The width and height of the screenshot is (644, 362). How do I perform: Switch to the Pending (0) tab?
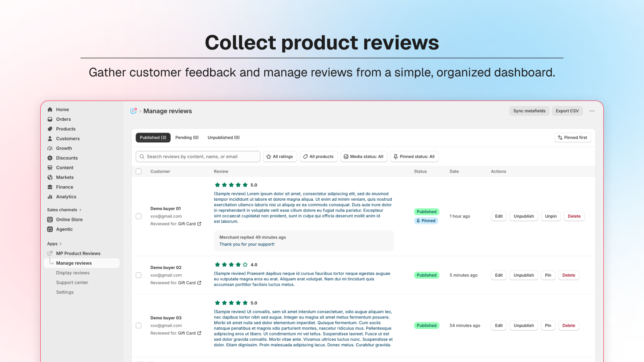187,138
